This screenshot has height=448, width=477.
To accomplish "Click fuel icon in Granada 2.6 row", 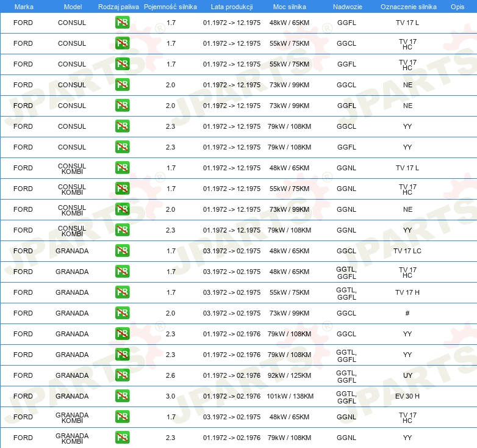I will [122, 375].
